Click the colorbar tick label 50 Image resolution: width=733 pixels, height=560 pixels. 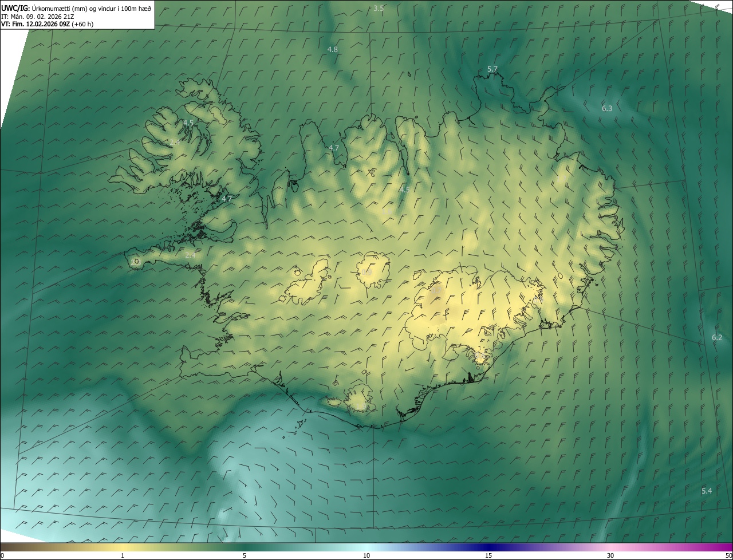coord(728,555)
